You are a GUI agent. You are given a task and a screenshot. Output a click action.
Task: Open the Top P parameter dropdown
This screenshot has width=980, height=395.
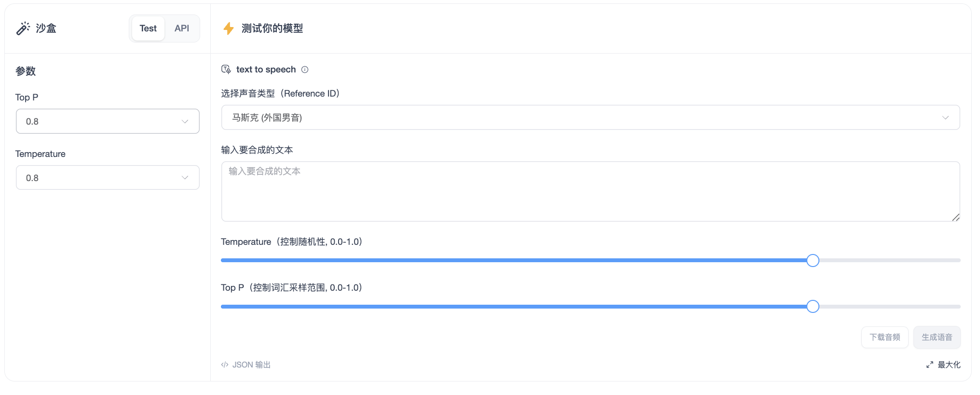[108, 121]
